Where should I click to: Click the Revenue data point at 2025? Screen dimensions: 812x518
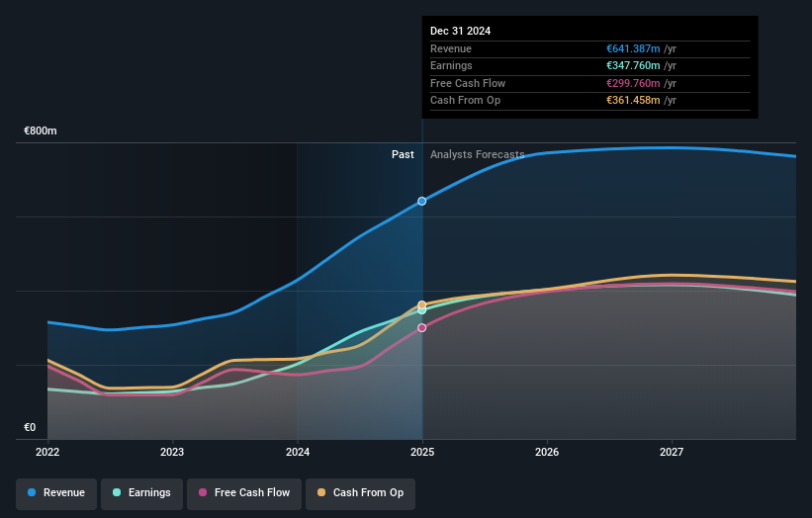click(422, 202)
